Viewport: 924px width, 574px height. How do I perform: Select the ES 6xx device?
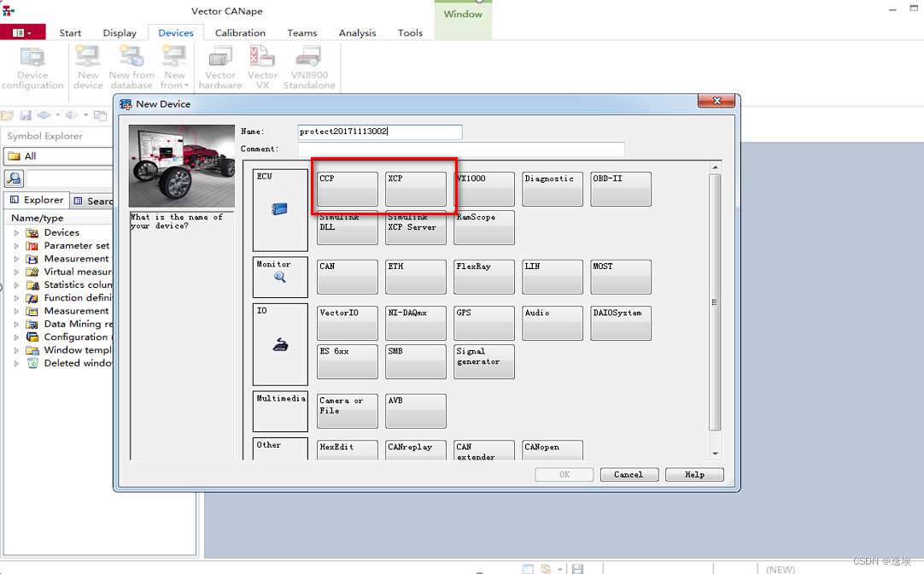(347, 361)
